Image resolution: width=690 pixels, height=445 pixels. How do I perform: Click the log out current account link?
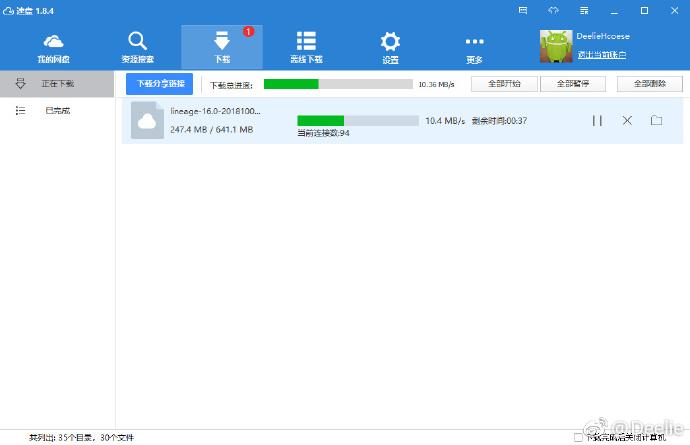click(602, 55)
